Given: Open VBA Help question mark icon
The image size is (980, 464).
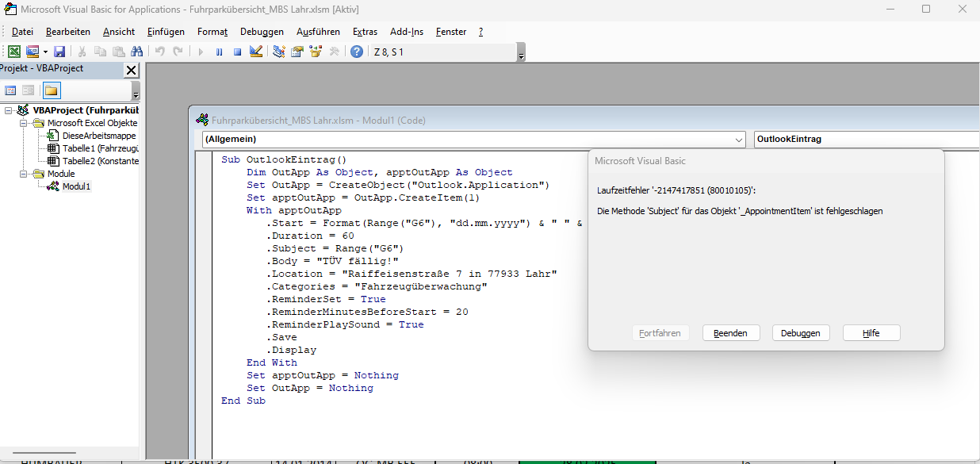Looking at the screenshot, I should pos(357,52).
